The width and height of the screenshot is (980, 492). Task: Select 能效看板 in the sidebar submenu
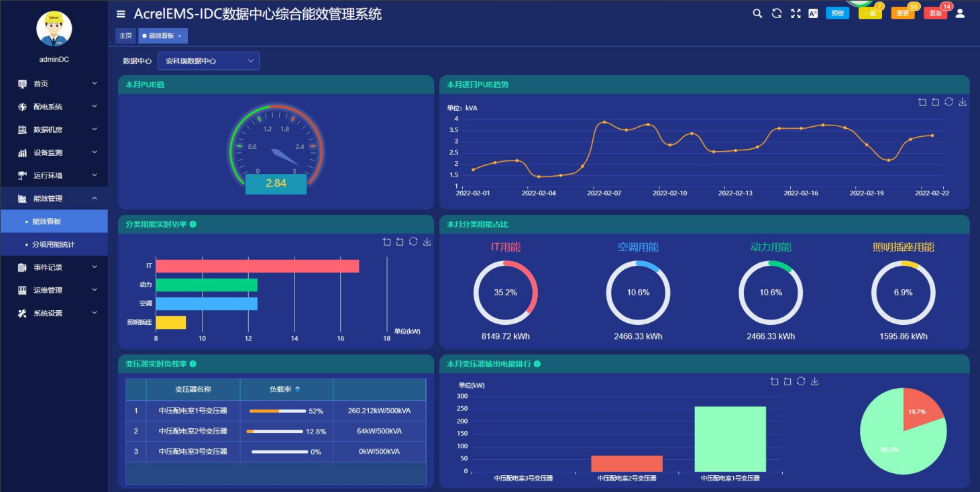[54, 222]
